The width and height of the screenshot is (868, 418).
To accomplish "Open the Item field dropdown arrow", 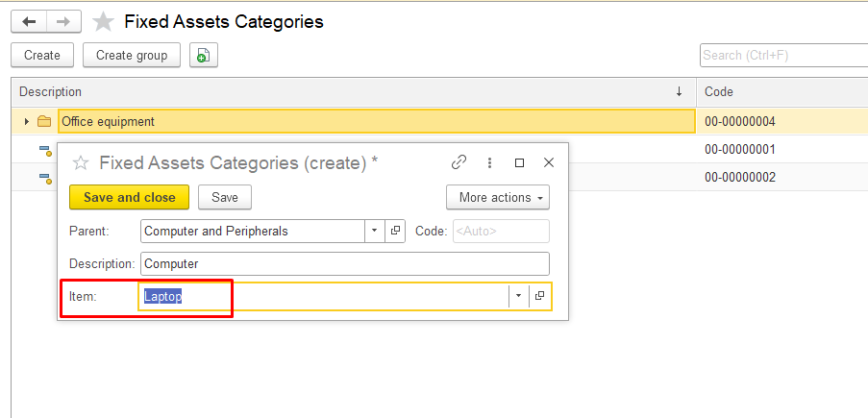I will (x=519, y=296).
